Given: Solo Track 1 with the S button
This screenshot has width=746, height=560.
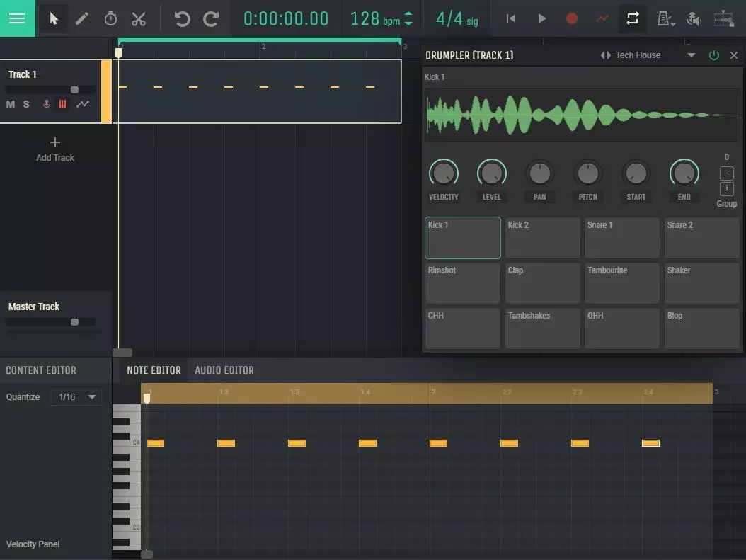Looking at the screenshot, I should (x=27, y=104).
